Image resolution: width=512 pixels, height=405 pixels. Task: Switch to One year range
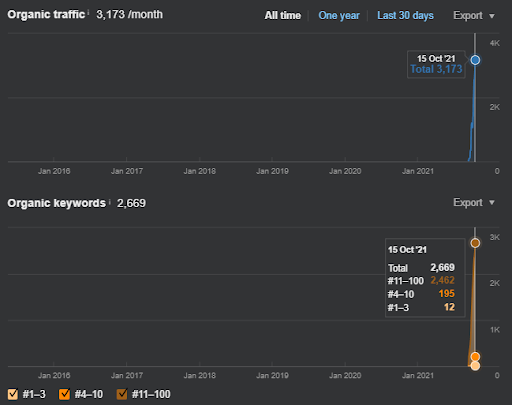(339, 15)
